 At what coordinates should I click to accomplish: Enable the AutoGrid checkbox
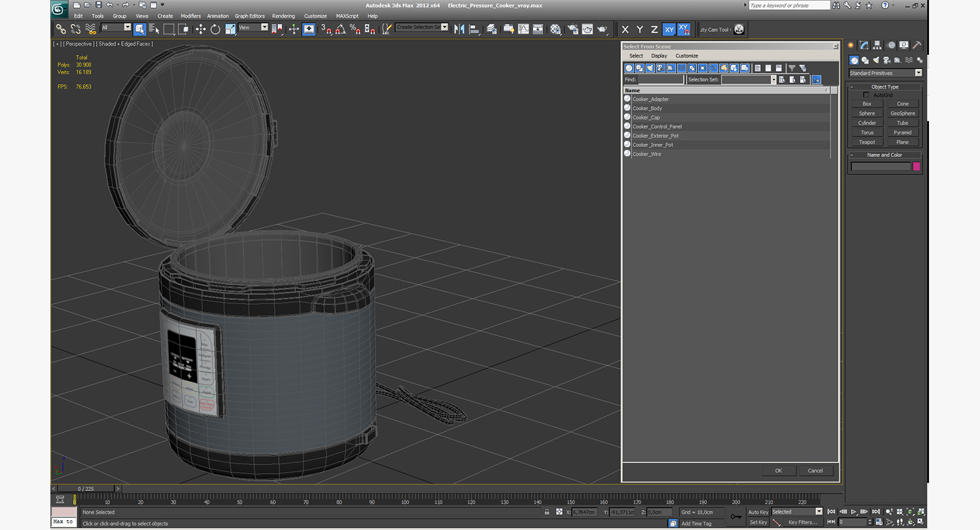pos(866,95)
